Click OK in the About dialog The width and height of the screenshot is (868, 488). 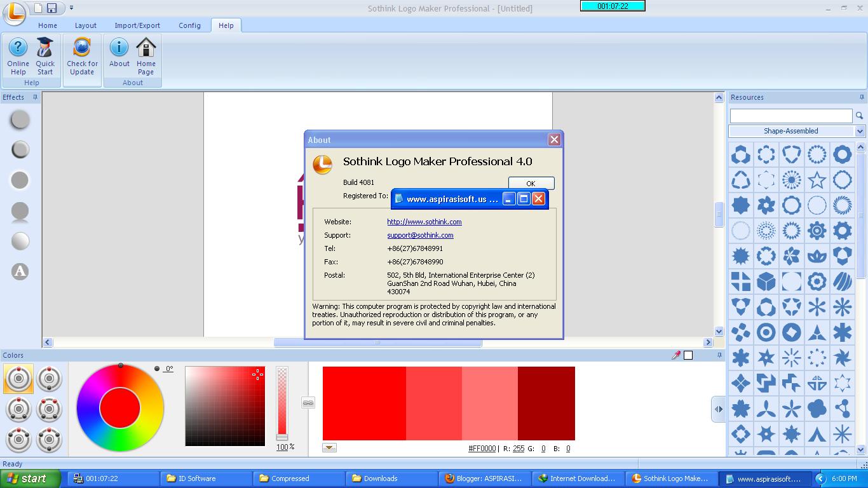pos(531,183)
